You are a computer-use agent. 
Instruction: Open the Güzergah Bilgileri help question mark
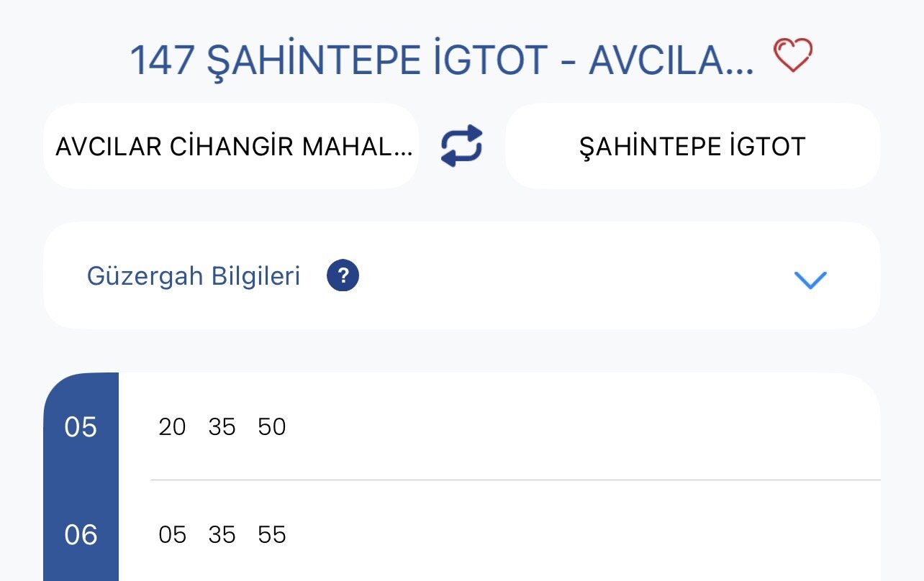click(x=343, y=275)
